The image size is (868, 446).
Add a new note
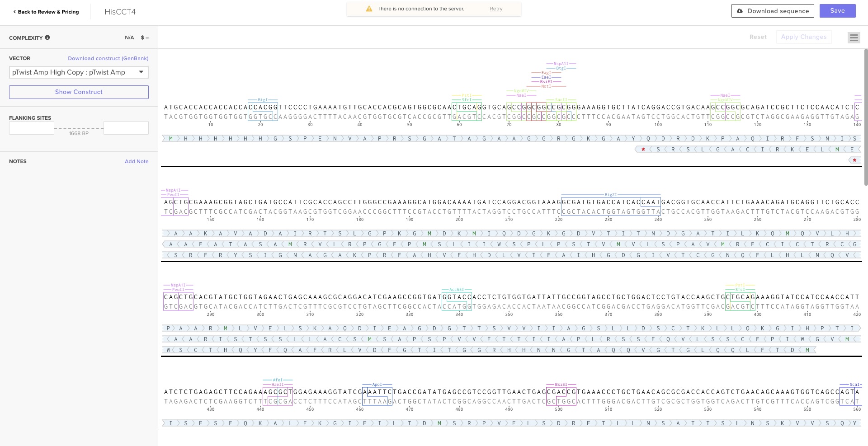(137, 161)
